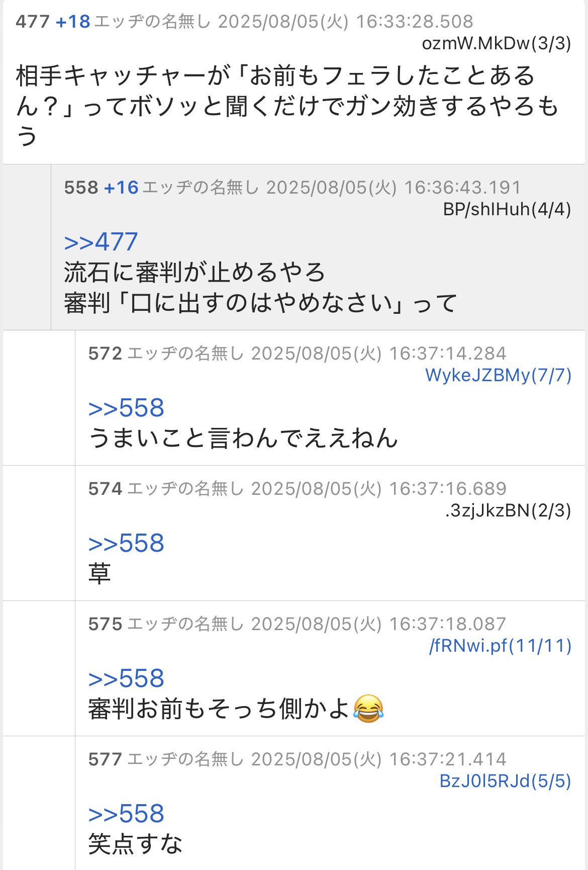Open user ID WykeJZBMy(7/7) posts

(x=499, y=375)
